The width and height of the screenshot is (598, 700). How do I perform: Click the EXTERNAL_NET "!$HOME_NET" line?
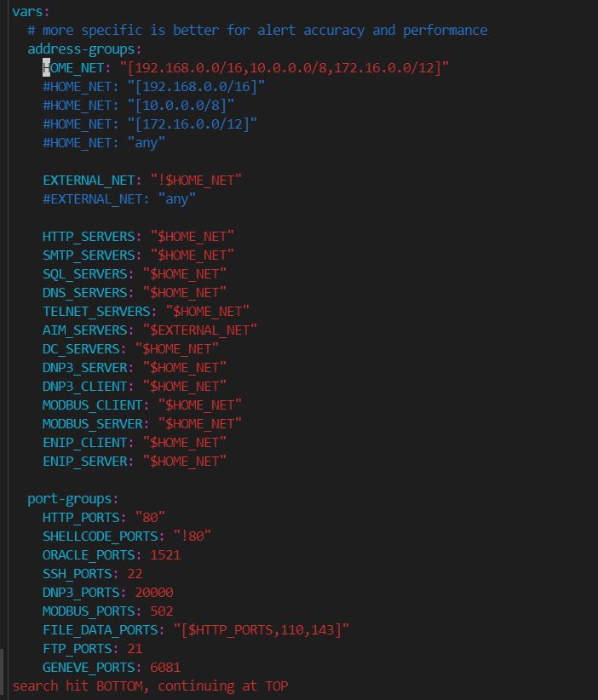point(142,180)
